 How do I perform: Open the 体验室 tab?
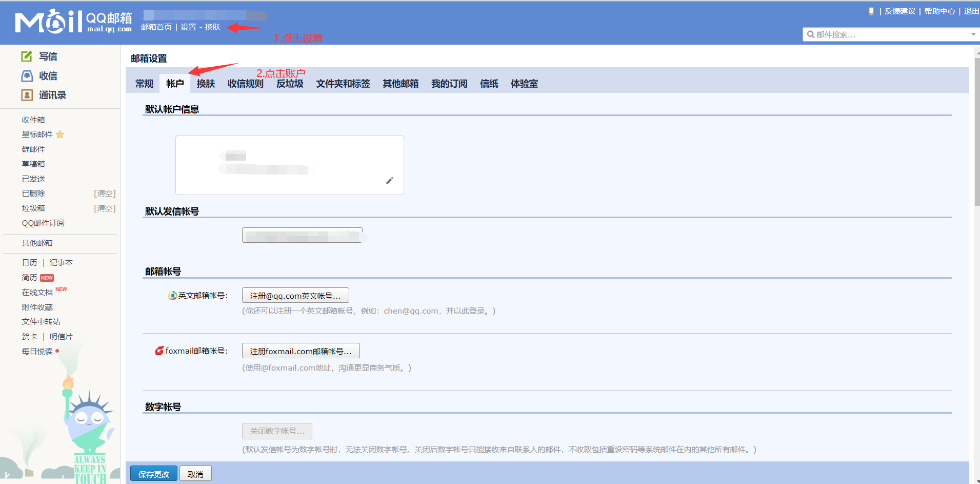(524, 84)
